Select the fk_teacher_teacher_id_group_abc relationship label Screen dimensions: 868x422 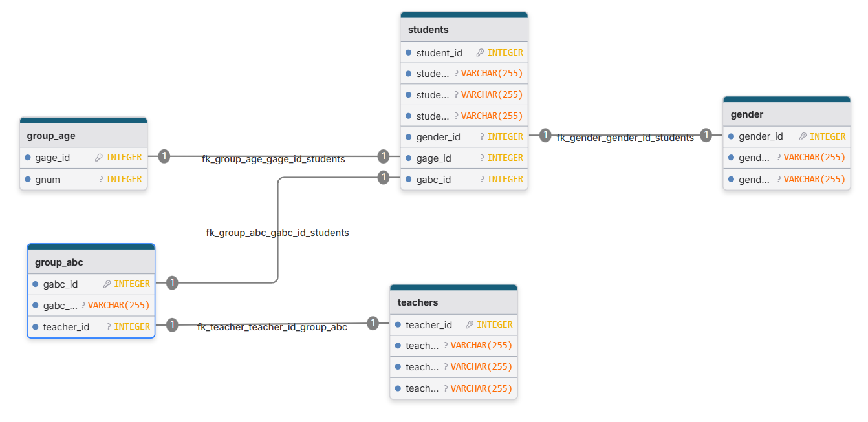point(272,327)
